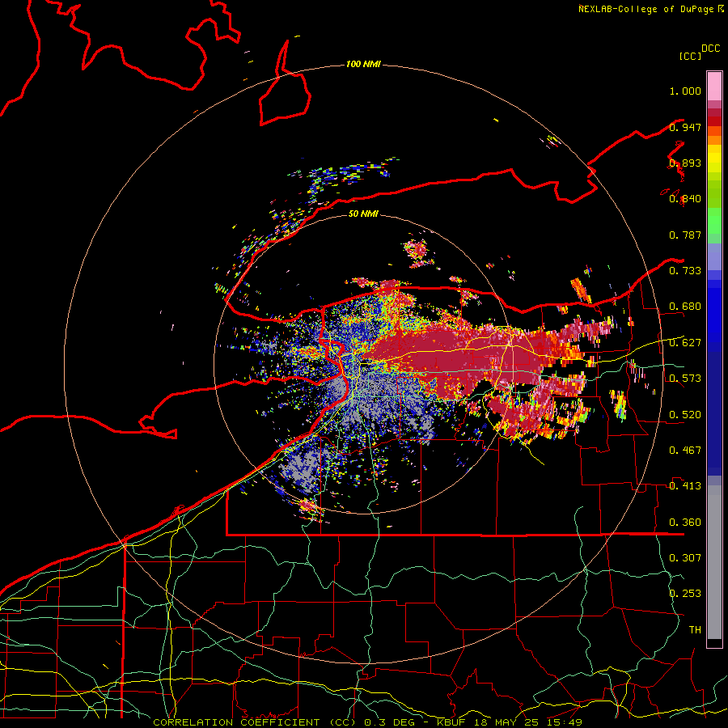Pick the lavender band beside 0.733
Image resolution: width=728 pixels, height=728 pixels.
(714, 257)
